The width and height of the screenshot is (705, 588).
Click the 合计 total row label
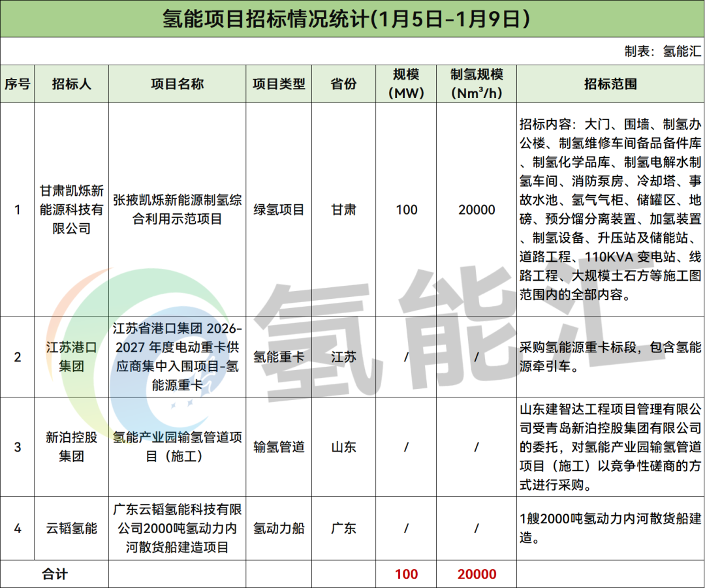pos(55,574)
